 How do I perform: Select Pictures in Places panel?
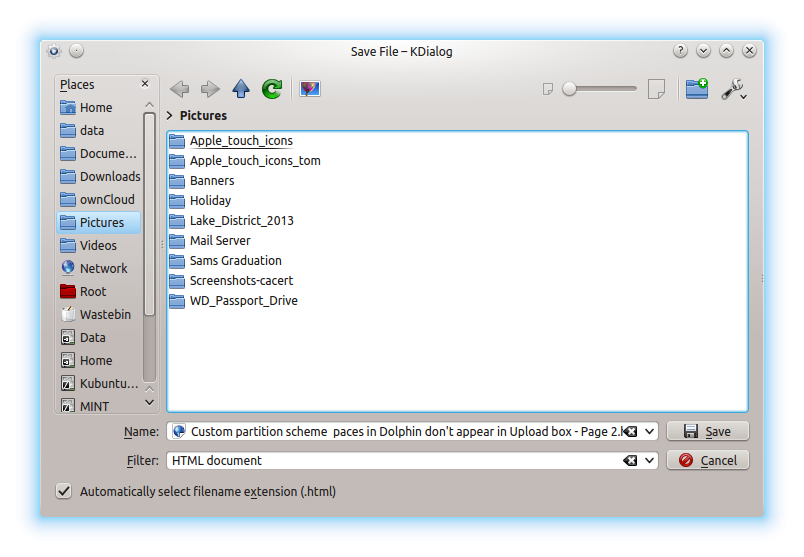click(99, 223)
